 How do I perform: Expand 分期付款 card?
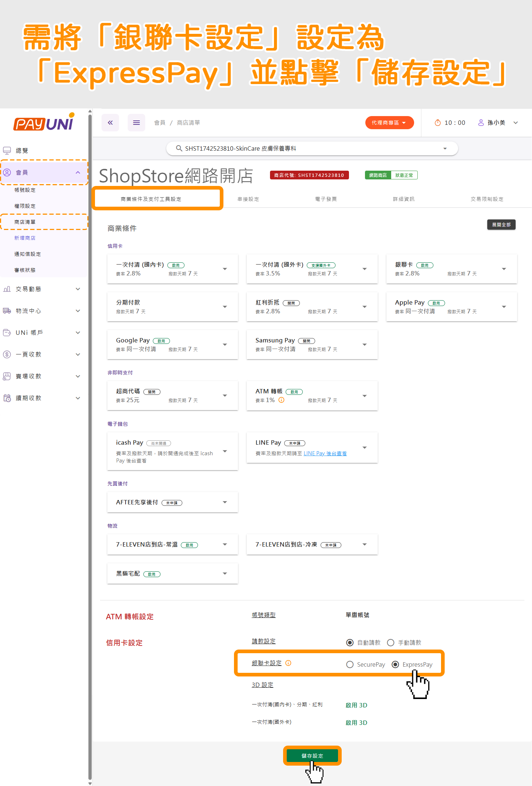(x=225, y=307)
